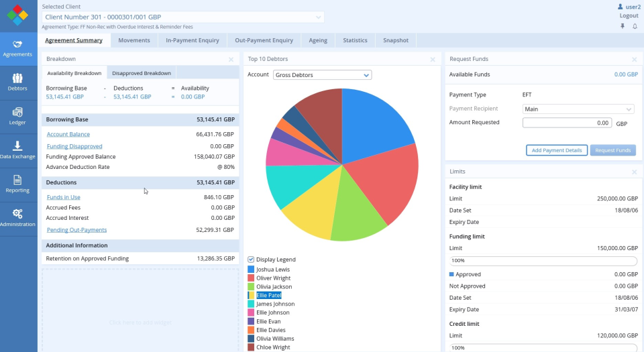The height and width of the screenshot is (352, 644).
Task: Close the Top 10 Debtors widget
Action: [433, 59]
